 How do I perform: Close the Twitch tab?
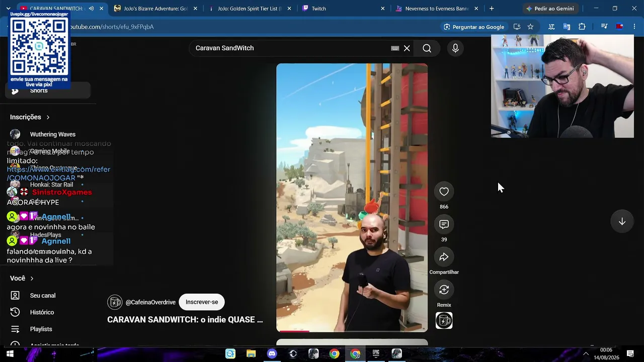[382, 9]
